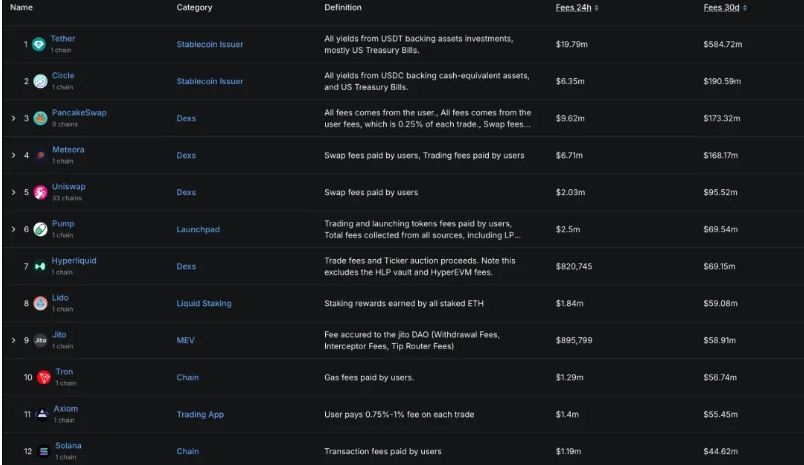Click the Pump pill logo icon
This screenshot has height=465, width=804.
[x=40, y=229]
